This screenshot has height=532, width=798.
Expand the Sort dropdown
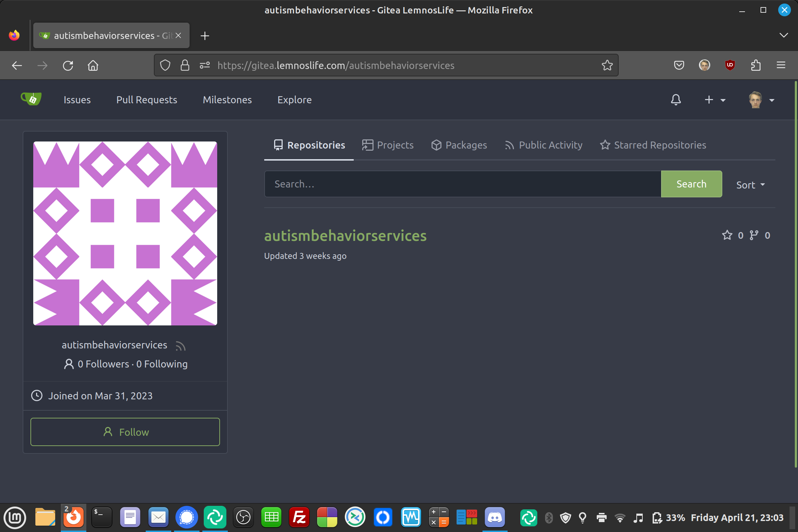[750, 185]
